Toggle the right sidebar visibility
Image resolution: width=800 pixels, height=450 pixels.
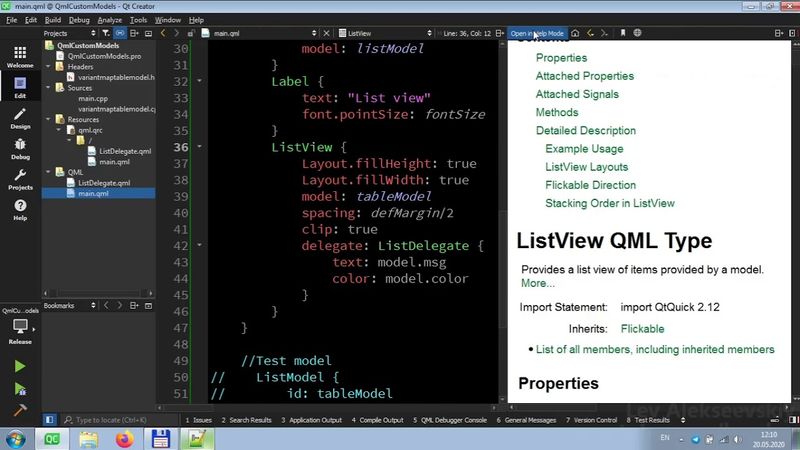click(793, 420)
